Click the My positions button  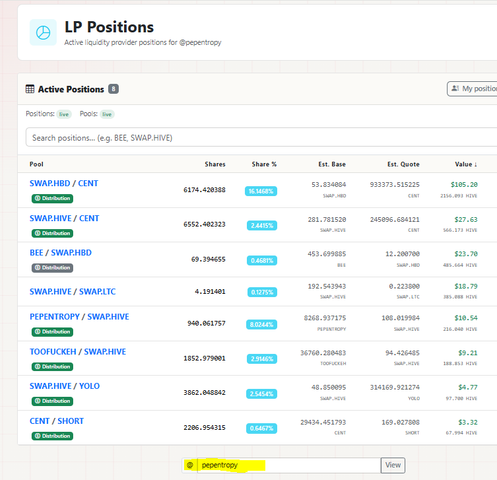click(472, 89)
